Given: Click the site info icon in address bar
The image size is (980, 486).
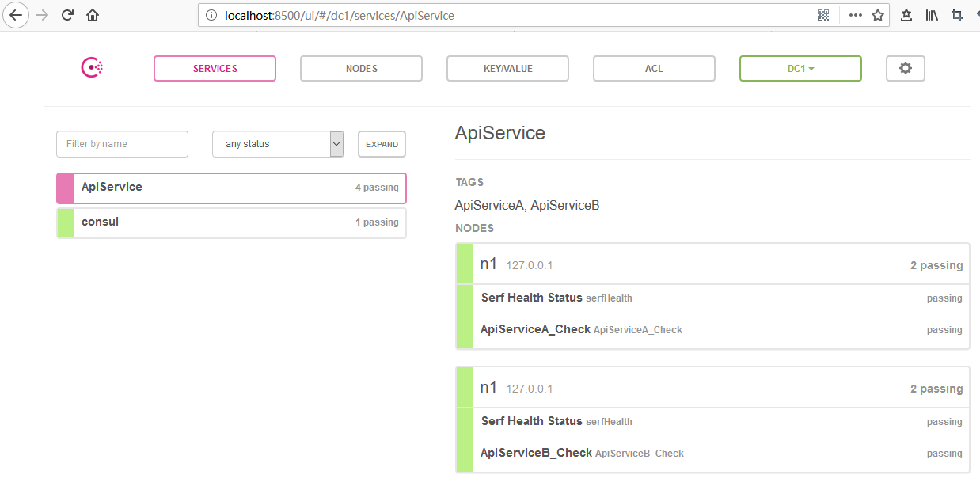Looking at the screenshot, I should pyautogui.click(x=211, y=15).
